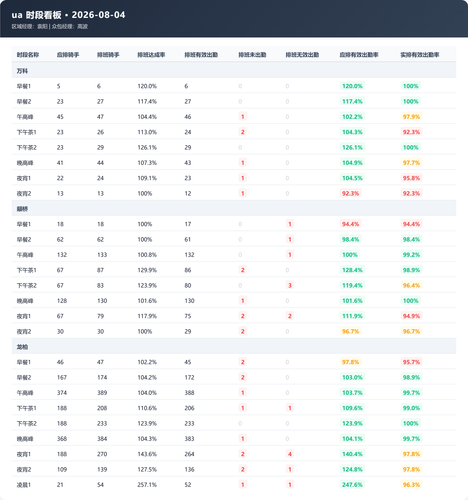Screen dimensions: 468x500
Task: Click the green 128.4% badge
Action: tap(352, 270)
